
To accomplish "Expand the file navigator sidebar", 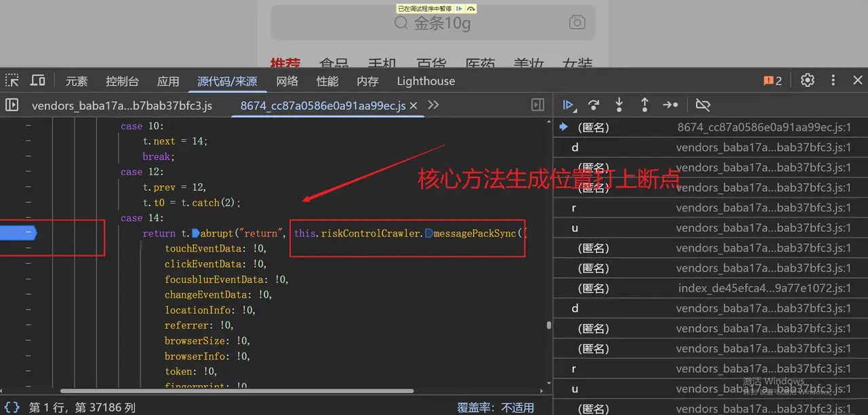I will [12, 105].
